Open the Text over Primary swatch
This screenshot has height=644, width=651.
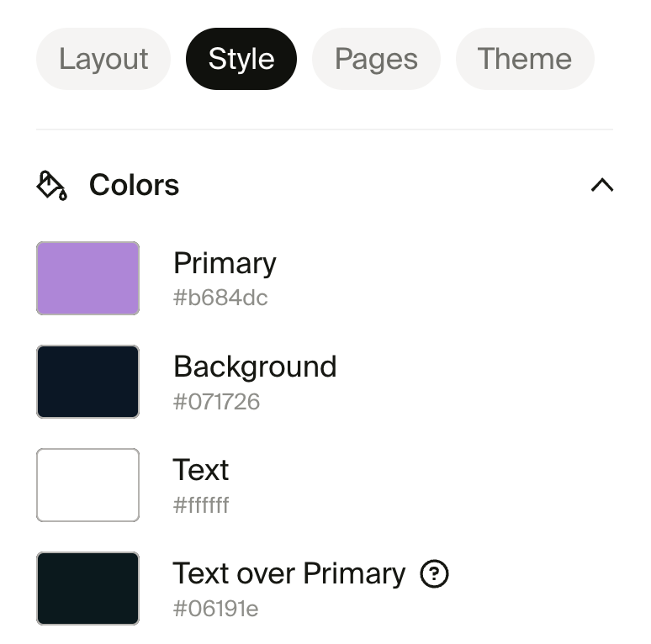[x=87, y=589]
